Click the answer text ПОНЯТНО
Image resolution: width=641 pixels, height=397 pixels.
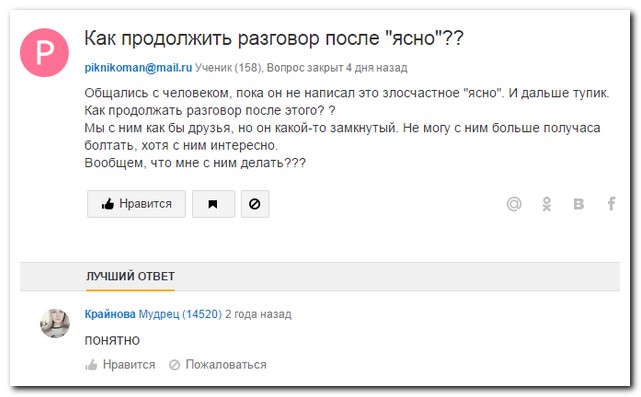tap(112, 340)
